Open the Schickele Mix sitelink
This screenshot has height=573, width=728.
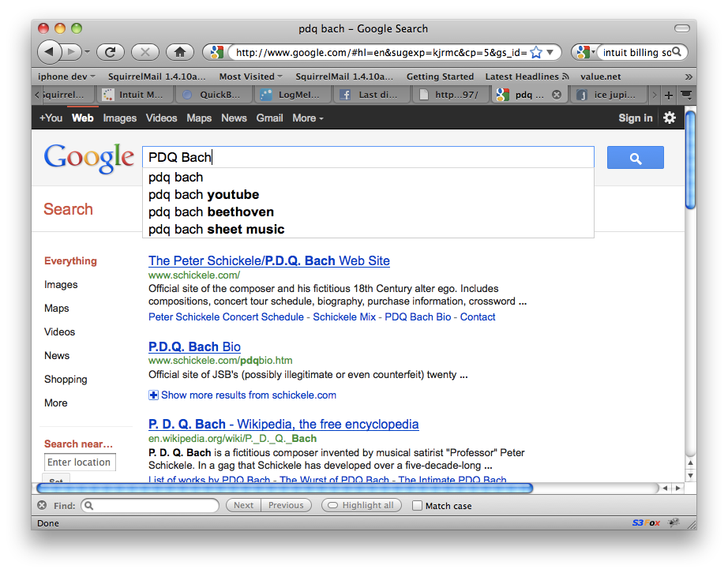coord(344,317)
